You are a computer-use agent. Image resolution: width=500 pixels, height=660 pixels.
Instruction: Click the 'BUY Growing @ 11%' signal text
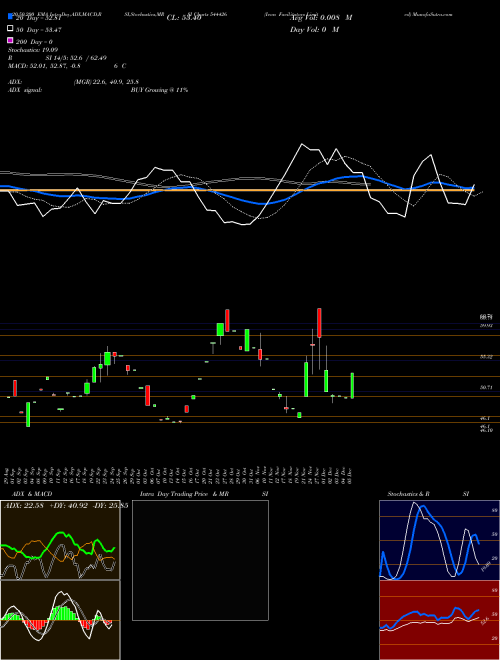click(159, 90)
